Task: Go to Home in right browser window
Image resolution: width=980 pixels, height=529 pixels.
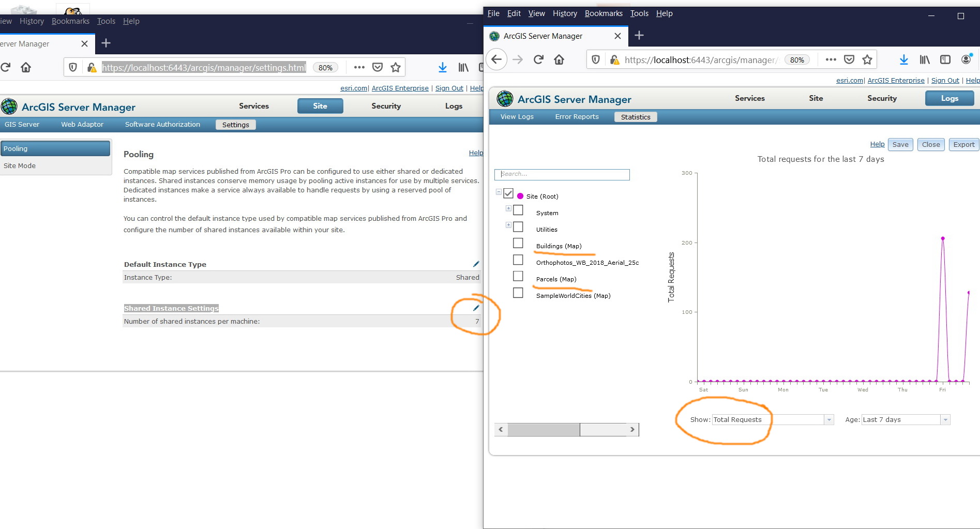Action: pyautogui.click(x=559, y=59)
